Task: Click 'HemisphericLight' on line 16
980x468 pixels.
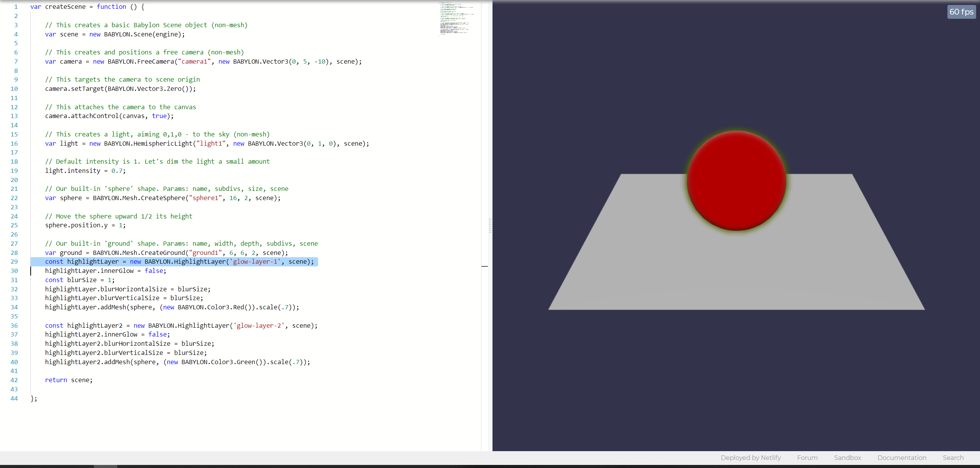Action: click(x=163, y=143)
